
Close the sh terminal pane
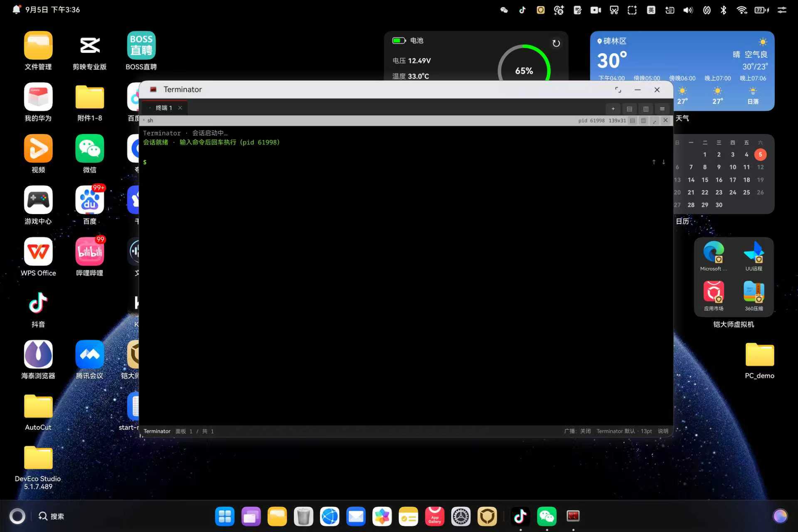[x=665, y=121]
